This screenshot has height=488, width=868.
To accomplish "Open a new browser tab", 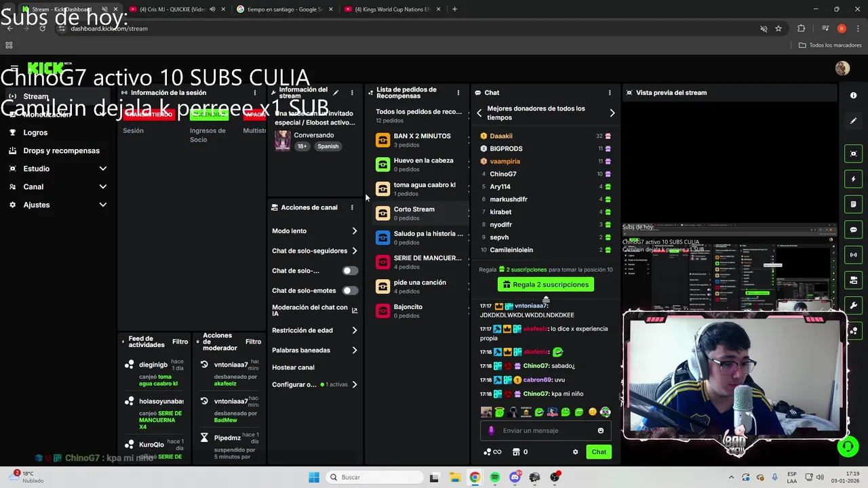I will 454,9.
